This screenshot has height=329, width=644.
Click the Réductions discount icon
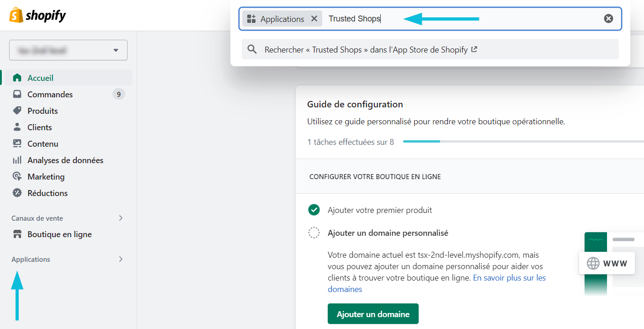(x=17, y=193)
